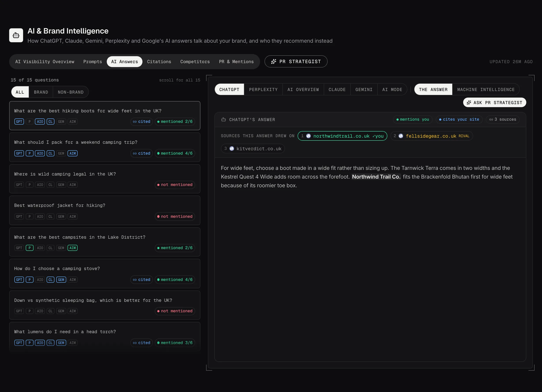Image resolution: width=542 pixels, height=392 pixels.
Task: Select the best waterproof jacket question
Action: pos(105,211)
